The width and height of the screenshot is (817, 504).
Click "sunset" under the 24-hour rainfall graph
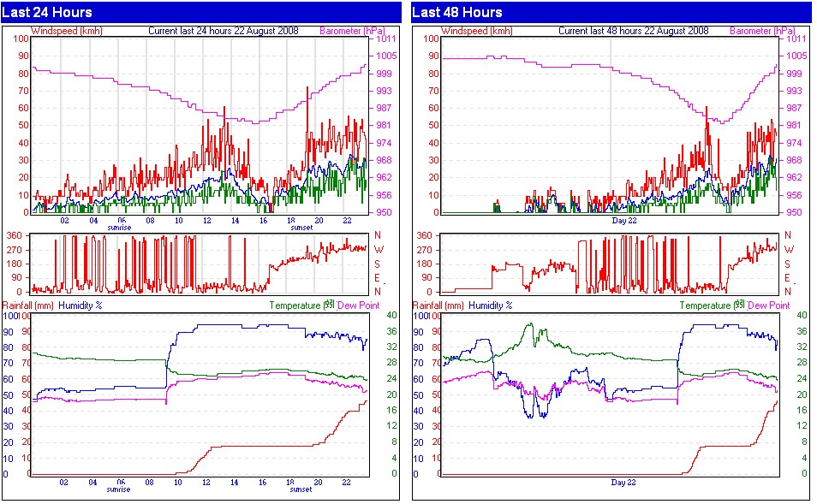click(301, 489)
